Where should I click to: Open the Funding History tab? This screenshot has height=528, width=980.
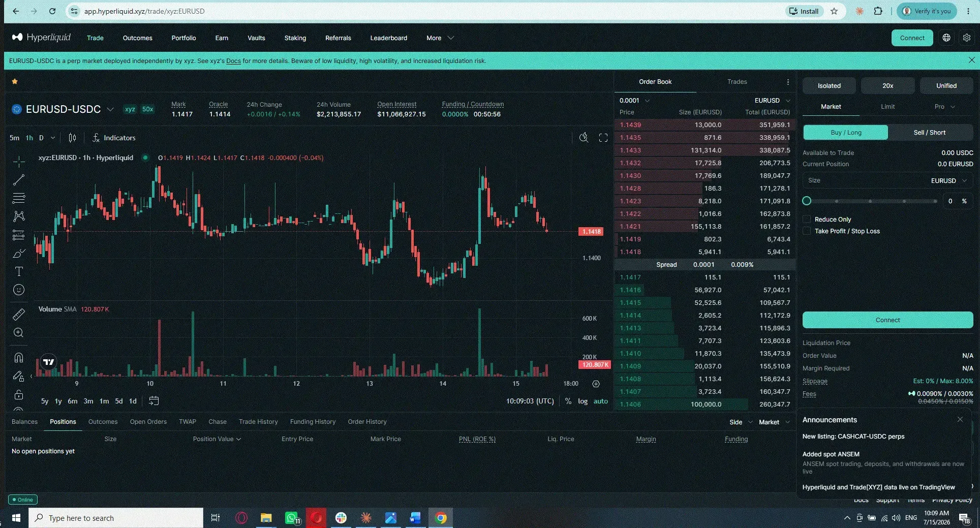tap(313, 422)
